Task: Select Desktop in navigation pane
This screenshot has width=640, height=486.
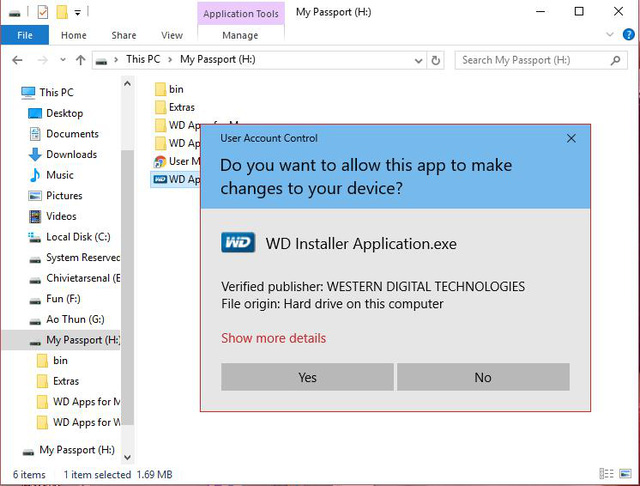Action: point(56,113)
